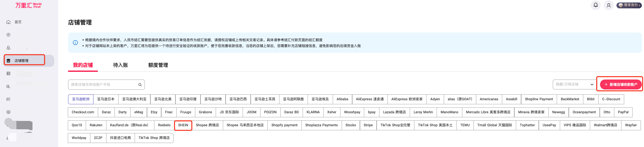Switch to the 待入账 tab
The image size is (644, 147).
coord(120,65)
